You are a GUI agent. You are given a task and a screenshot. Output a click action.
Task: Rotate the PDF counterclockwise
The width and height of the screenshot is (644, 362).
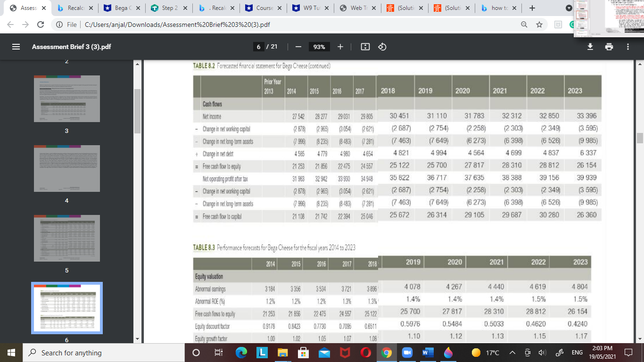(382, 47)
